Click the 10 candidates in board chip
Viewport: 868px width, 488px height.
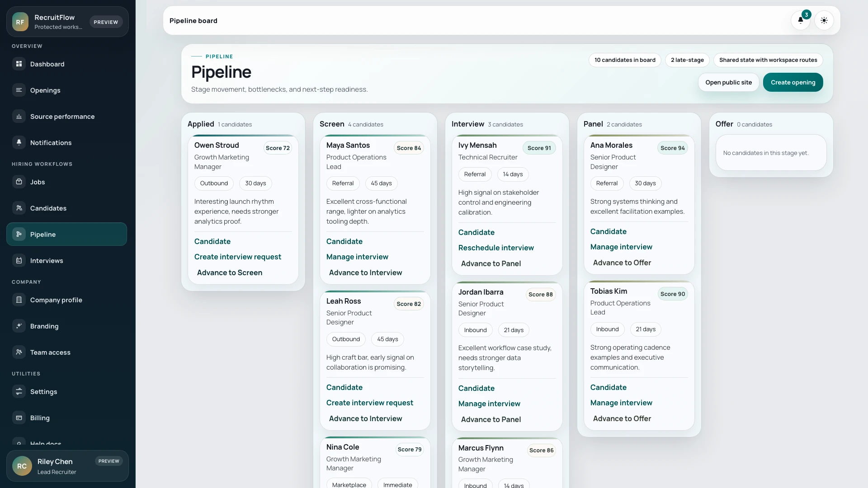click(x=625, y=60)
